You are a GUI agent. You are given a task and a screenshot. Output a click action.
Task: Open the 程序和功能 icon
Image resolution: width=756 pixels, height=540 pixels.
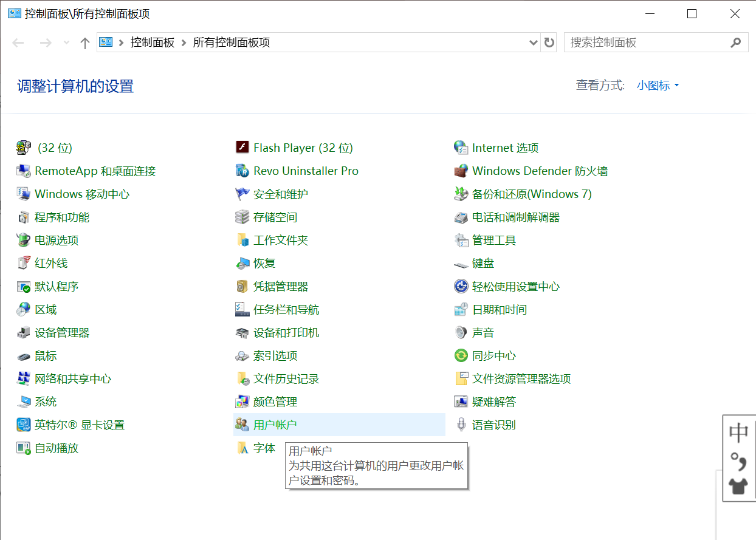click(x=24, y=217)
